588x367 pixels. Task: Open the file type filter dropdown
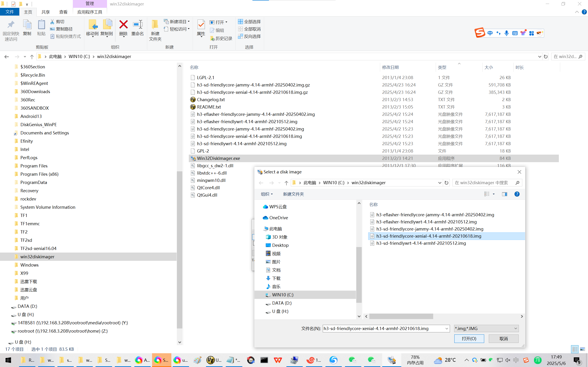(x=486, y=328)
